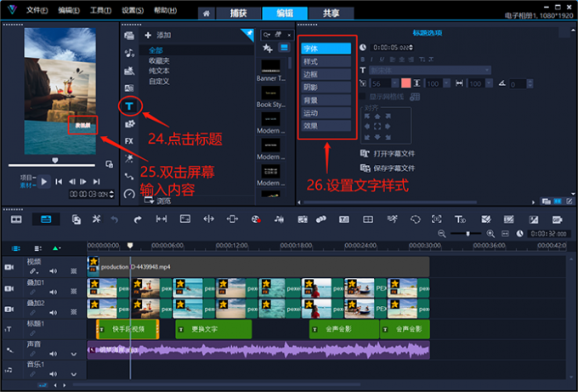Image resolution: width=578 pixels, height=392 pixels.
Task: Select the 阴影 options tab
Action: tap(326, 88)
